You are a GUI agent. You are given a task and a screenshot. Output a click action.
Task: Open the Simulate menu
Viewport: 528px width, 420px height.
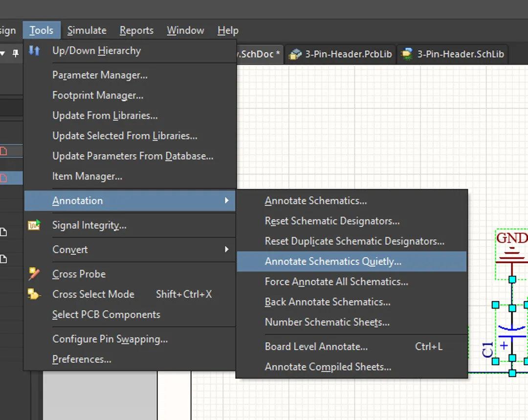click(87, 30)
